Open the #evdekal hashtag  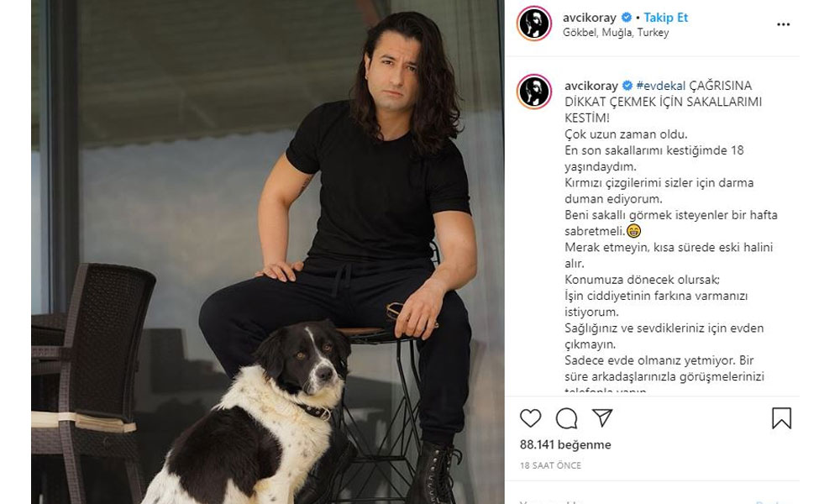[660, 86]
